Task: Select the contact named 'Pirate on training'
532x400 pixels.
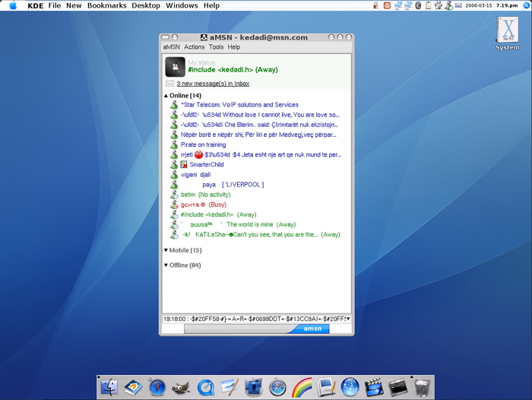Action: pyautogui.click(x=203, y=144)
